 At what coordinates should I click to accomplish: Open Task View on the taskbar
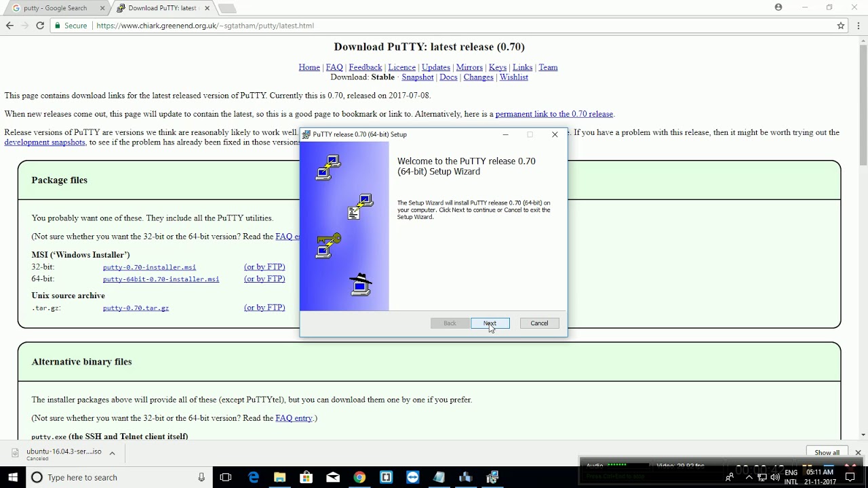point(226,477)
